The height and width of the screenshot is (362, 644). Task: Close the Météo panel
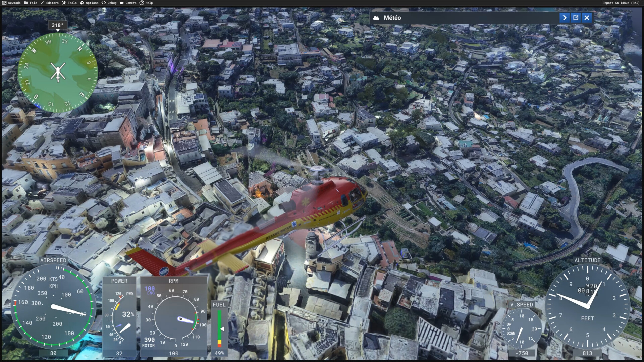coord(587,18)
